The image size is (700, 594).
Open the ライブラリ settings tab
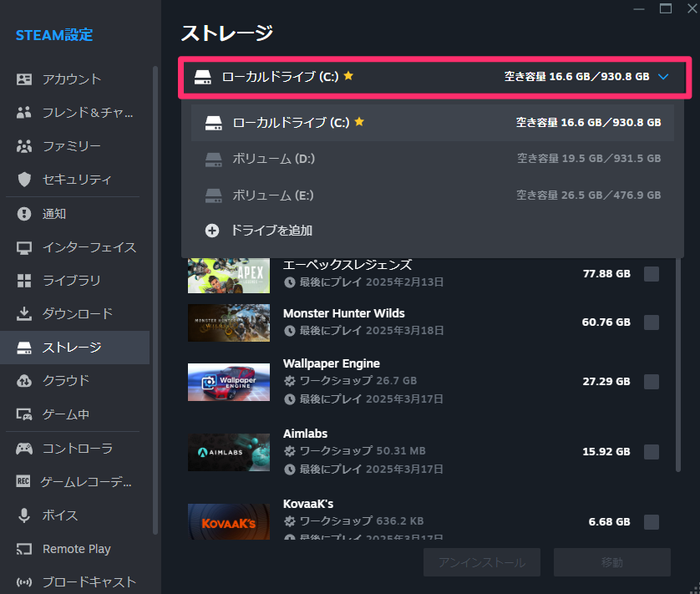click(x=71, y=281)
